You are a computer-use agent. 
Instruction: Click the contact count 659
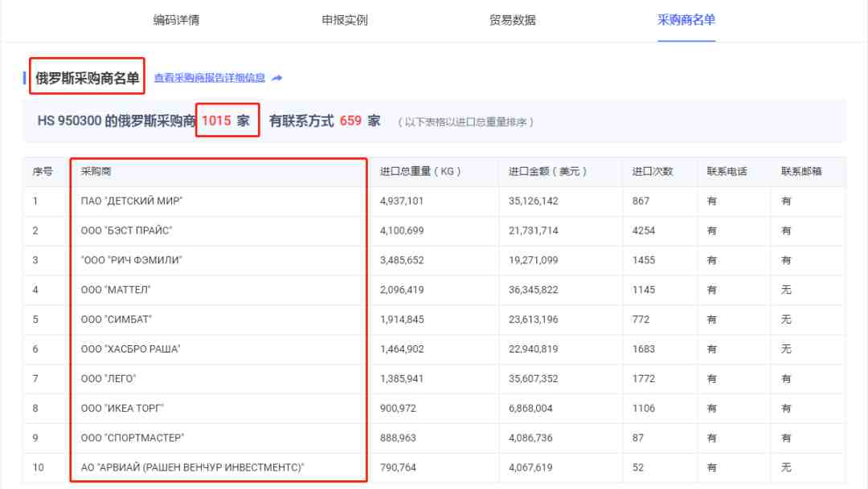click(350, 120)
